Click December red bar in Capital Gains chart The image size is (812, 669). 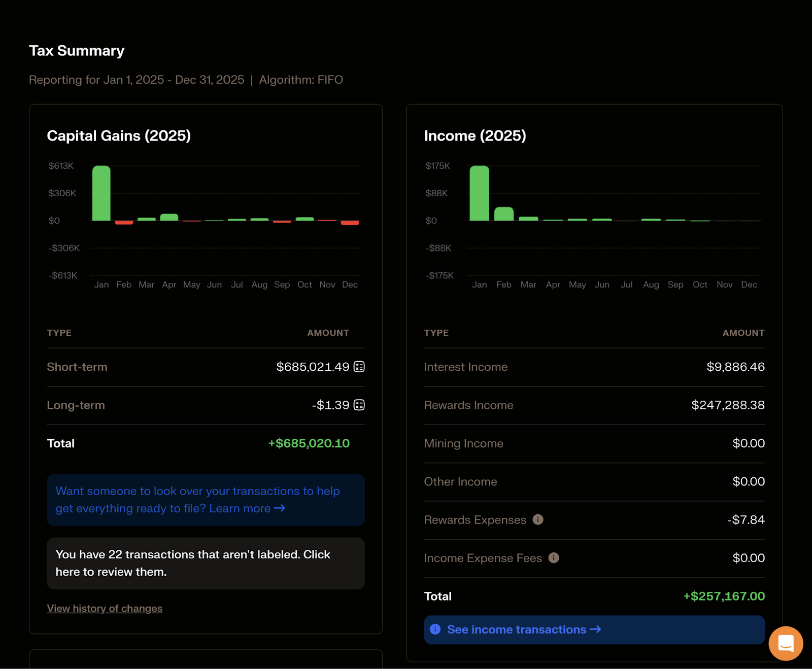pyautogui.click(x=350, y=223)
